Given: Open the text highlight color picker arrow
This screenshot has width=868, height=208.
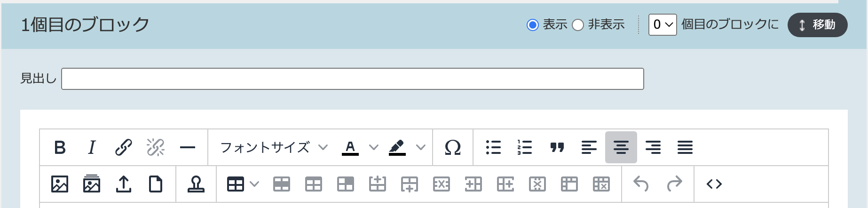Looking at the screenshot, I should [421, 148].
